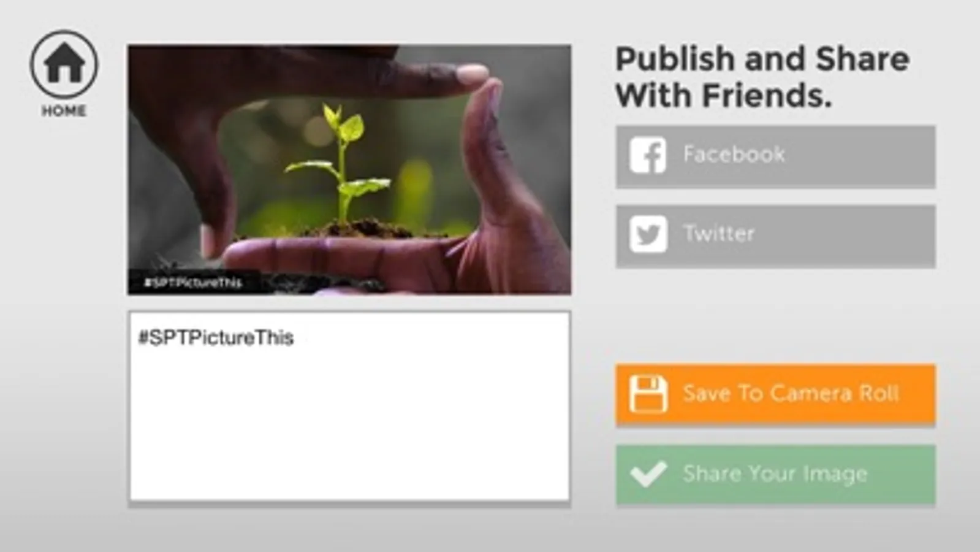
Task: Click the Publish and Share heading
Action: (762, 59)
